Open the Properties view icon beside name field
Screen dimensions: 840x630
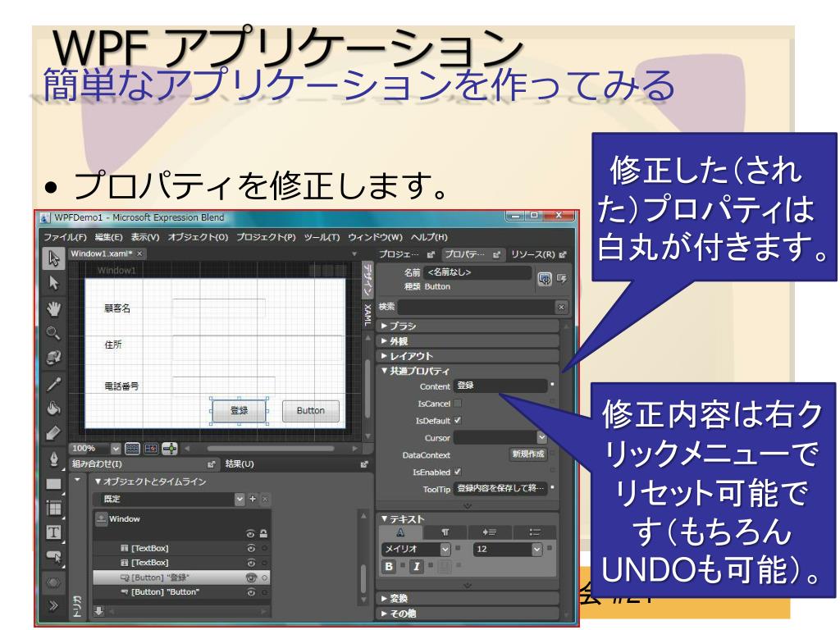coord(545,279)
